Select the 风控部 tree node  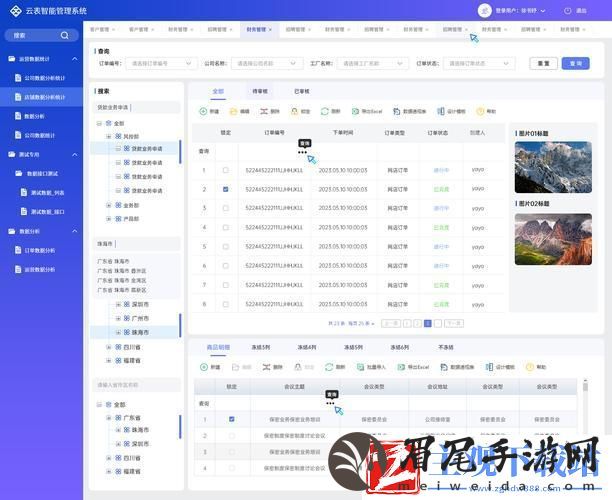(x=131, y=136)
